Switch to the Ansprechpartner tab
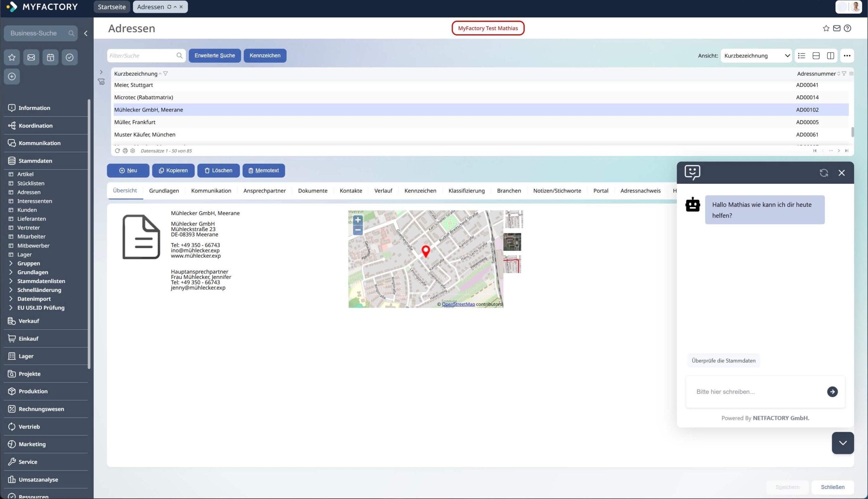 point(264,191)
